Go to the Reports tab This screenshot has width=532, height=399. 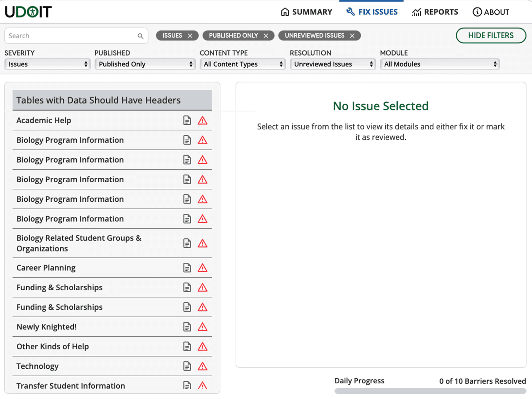(x=435, y=12)
